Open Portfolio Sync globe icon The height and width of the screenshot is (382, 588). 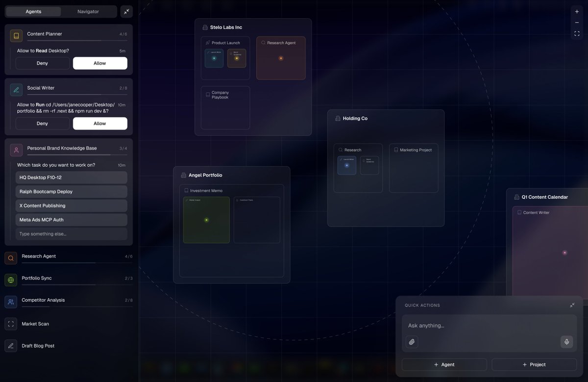(x=11, y=280)
